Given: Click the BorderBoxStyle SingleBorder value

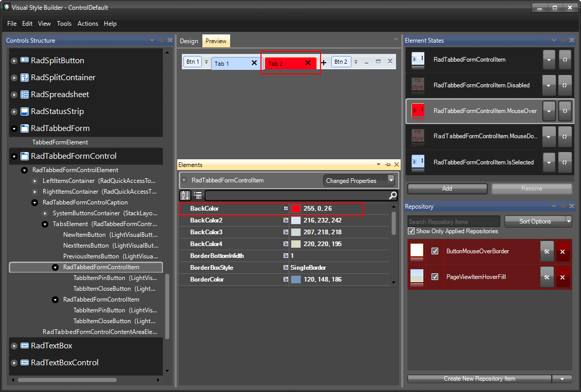Looking at the screenshot, I should (308, 268).
